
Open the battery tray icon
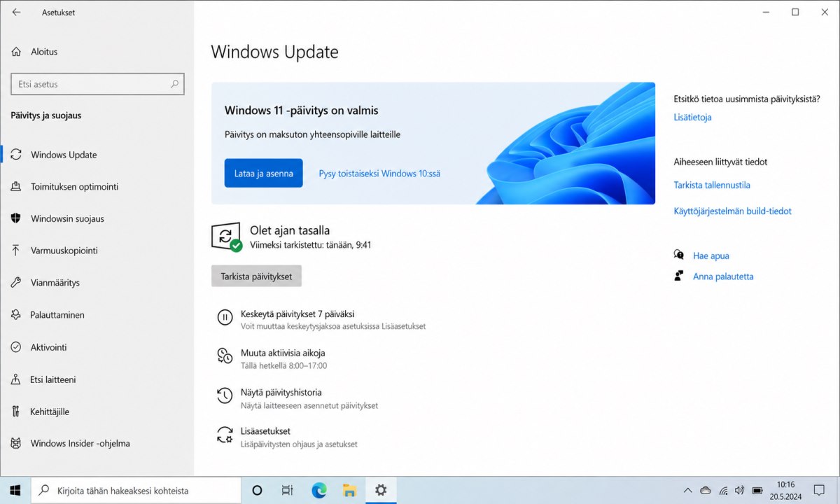(757, 491)
